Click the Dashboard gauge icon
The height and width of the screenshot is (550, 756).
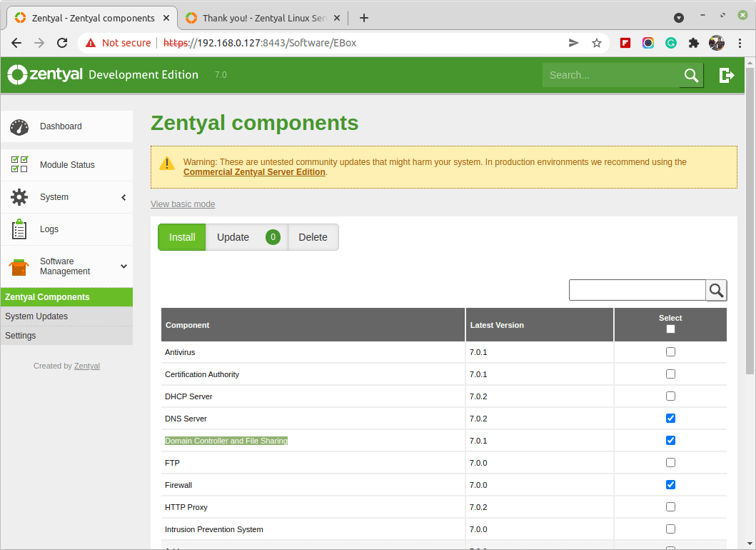(19, 127)
